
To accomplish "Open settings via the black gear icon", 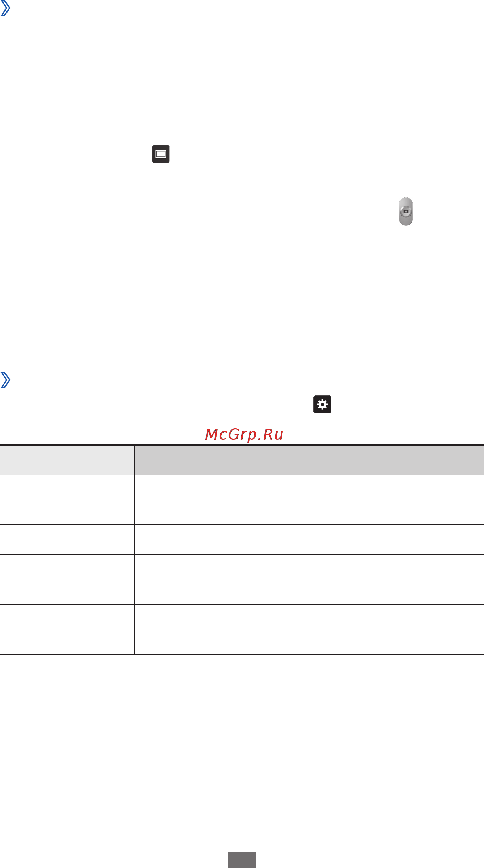I will pyautogui.click(x=322, y=405).
